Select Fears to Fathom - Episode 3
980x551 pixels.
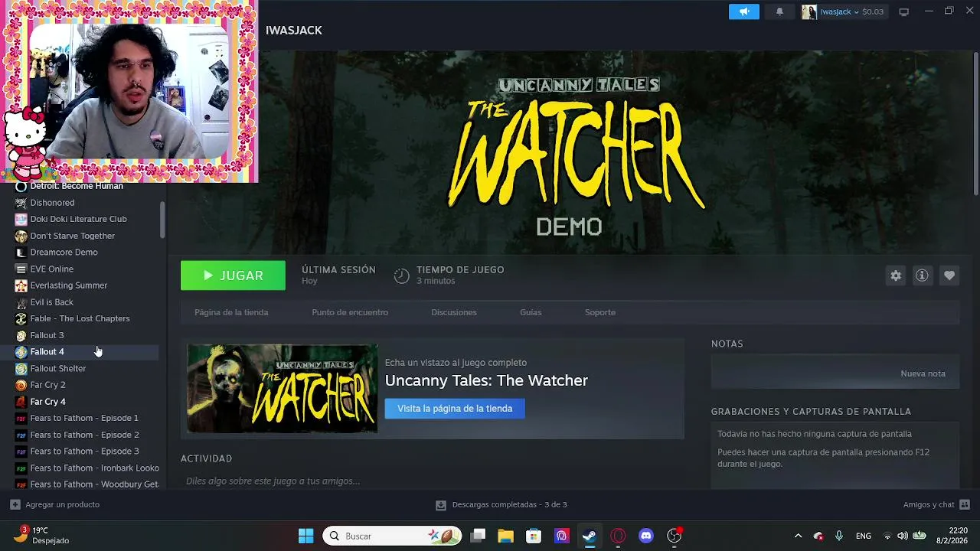(x=84, y=452)
